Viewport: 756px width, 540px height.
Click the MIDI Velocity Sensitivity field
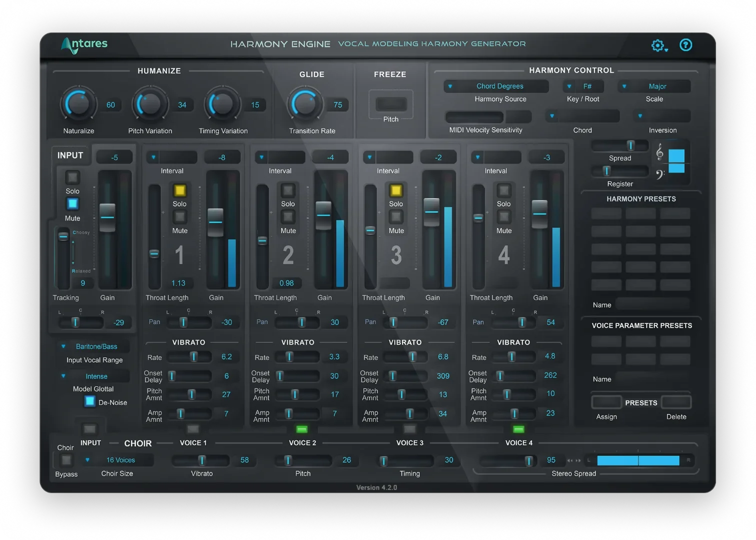pos(488,116)
